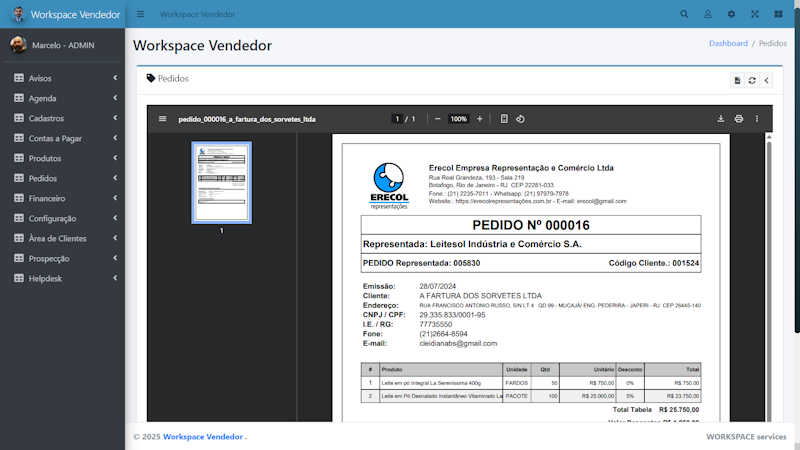800x450 pixels.
Task: Open the apps grid icon in the top bar
Action: pyautogui.click(x=778, y=14)
